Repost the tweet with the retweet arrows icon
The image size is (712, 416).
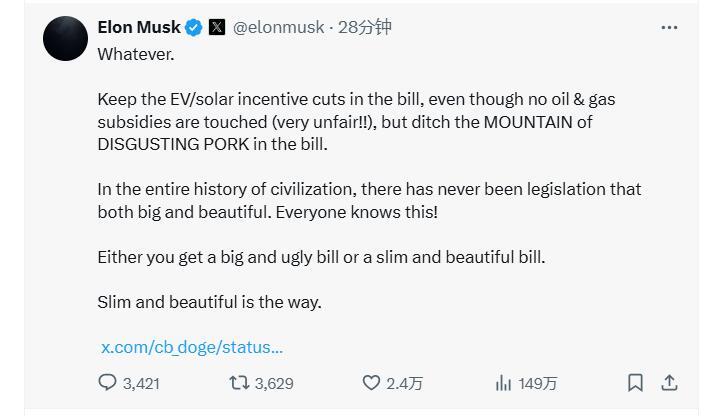(x=239, y=383)
